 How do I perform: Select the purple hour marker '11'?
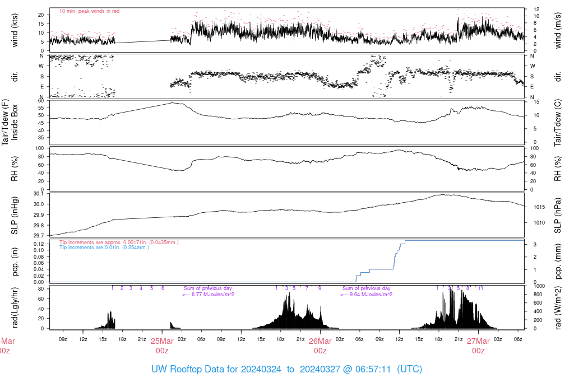(x=480, y=288)
